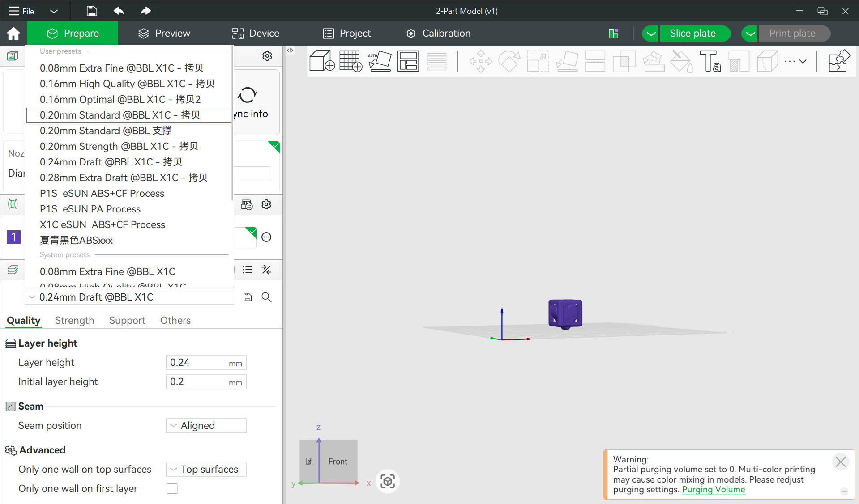Screen dimensions: 859x504
Task: Undo the last action
Action: click(119, 11)
